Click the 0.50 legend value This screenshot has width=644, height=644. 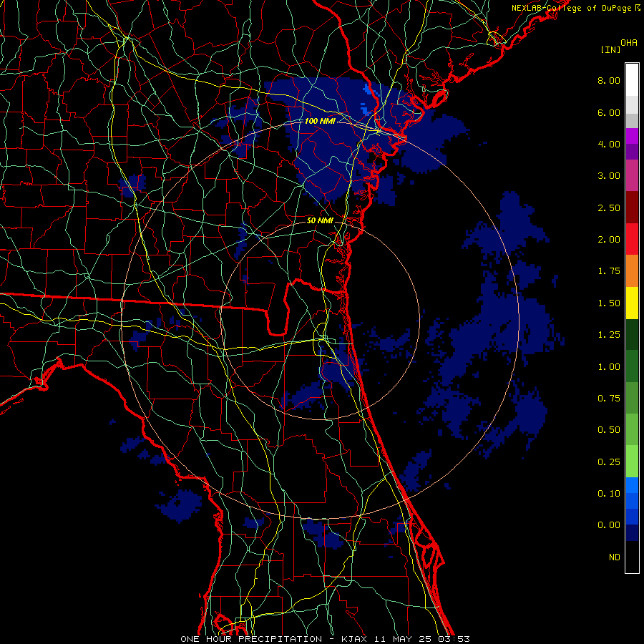(609, 430)
